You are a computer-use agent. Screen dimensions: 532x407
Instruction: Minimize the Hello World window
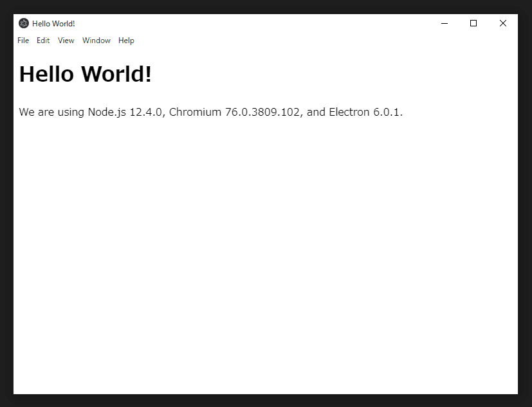[444, 23]
